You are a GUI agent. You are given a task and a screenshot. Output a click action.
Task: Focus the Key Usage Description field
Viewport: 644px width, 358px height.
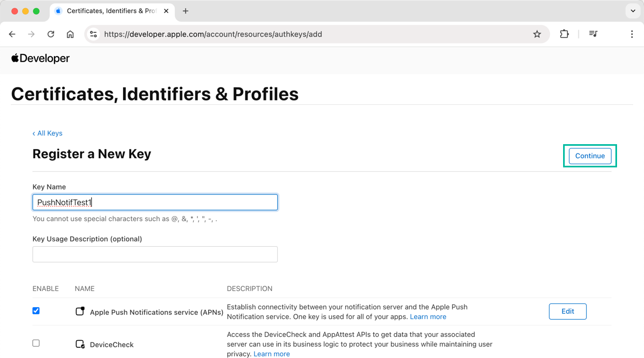coord(155,254)
